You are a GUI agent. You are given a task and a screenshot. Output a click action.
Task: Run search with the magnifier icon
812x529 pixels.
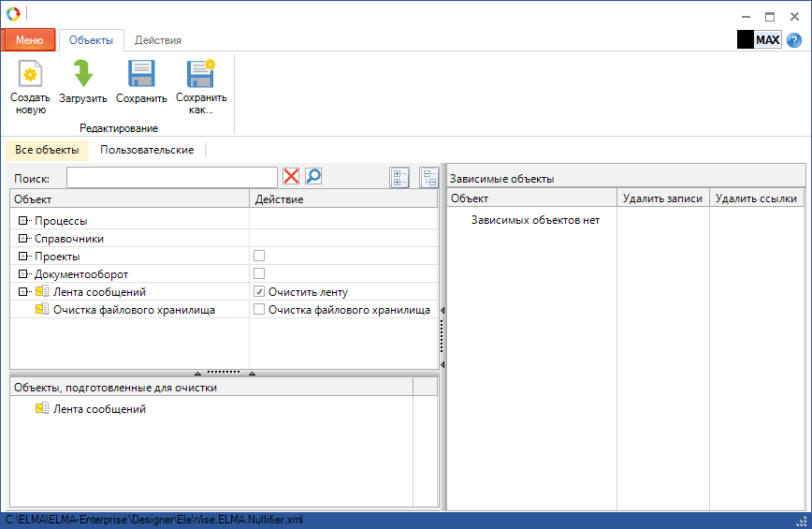click(313, 177)
